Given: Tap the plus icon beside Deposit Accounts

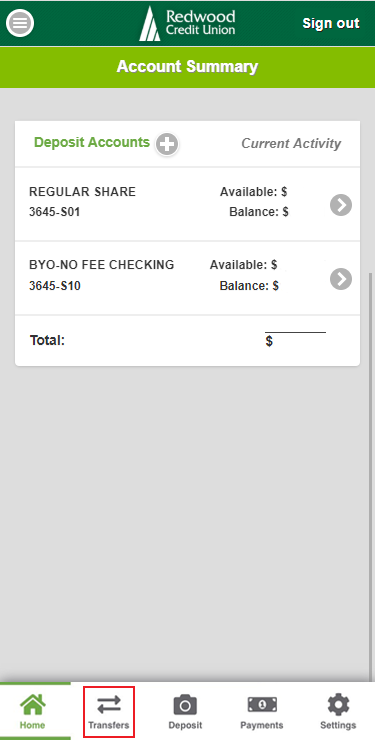Looking at the screenshot, I should point(167,144).
